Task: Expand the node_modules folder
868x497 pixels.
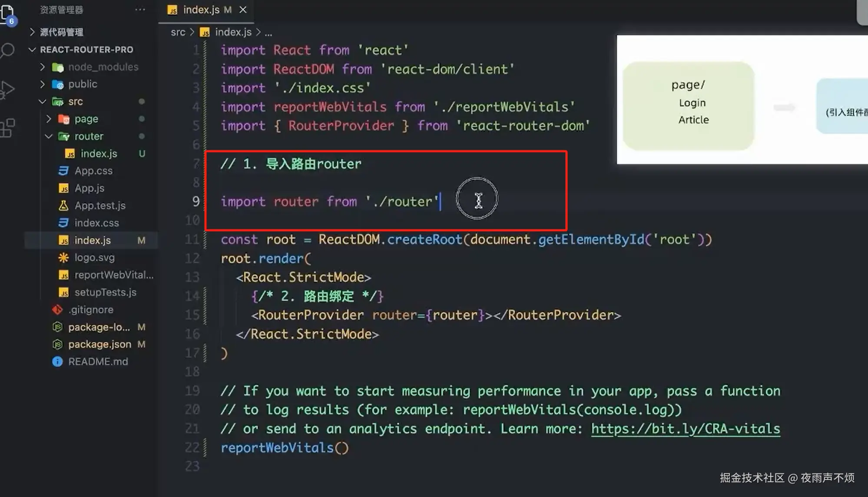Action: coord(103,67)
